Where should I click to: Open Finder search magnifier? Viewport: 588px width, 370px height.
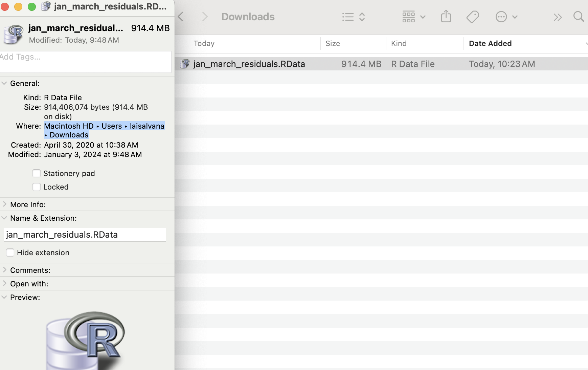click(x=579, y=17)
